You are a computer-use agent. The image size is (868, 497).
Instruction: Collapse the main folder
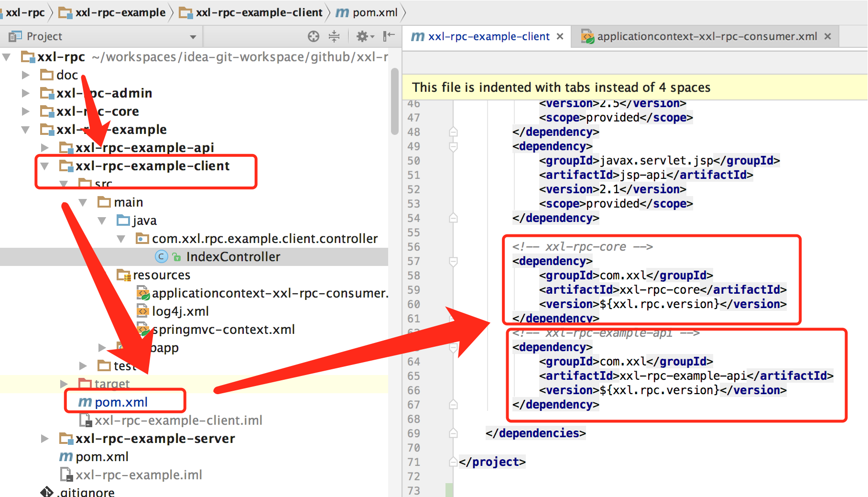click(83, 202)
